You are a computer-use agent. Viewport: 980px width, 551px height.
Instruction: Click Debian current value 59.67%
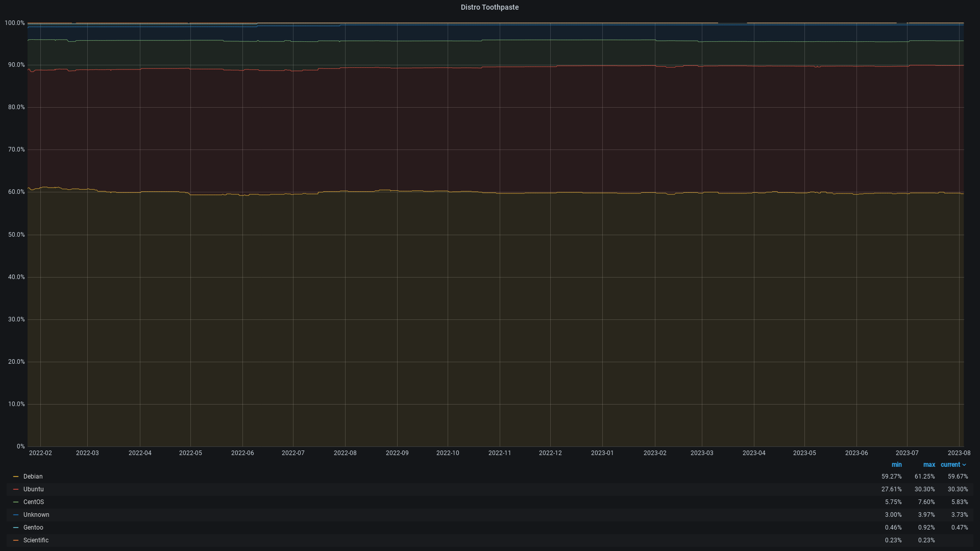pos(958,477)
